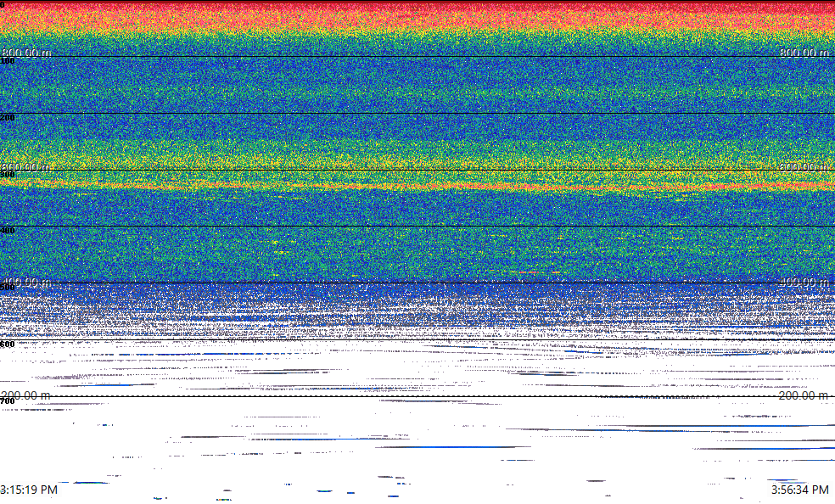Select the left-edge 800.00 m altitude label
The width and height of the screenshot is (835, 504).
[x=26, y=53]
